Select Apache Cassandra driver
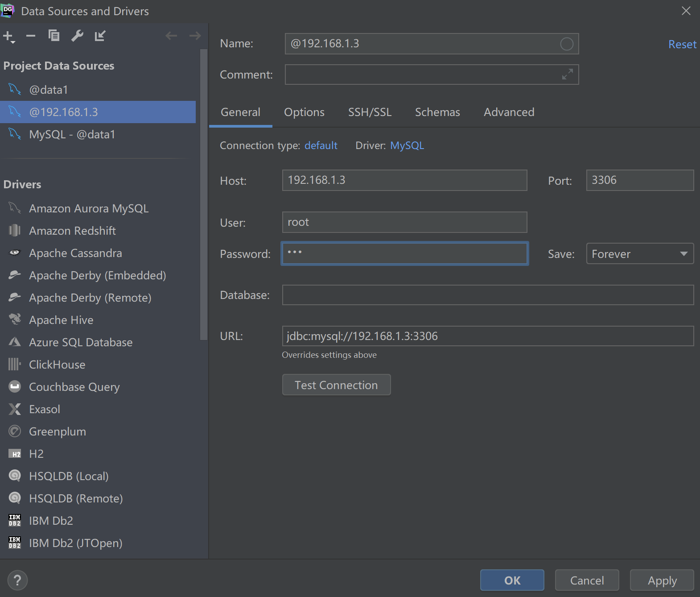Viewport: 700px width, 597px height. [x=98, y=253]
